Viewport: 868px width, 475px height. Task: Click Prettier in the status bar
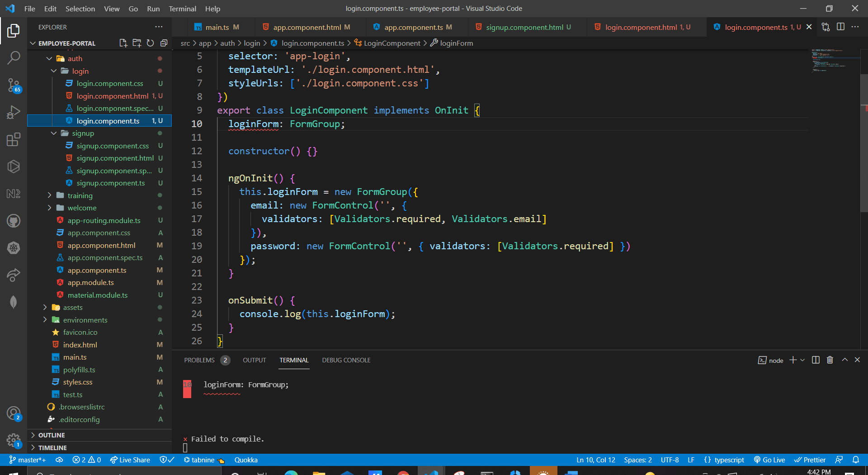point(810,460)
